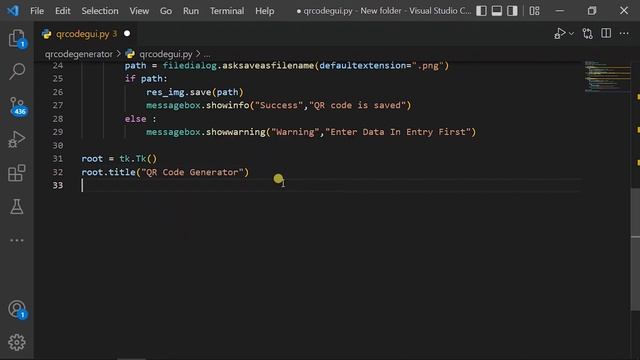
Task: Open the Manage gear menu
Action: tap(17, 342)
